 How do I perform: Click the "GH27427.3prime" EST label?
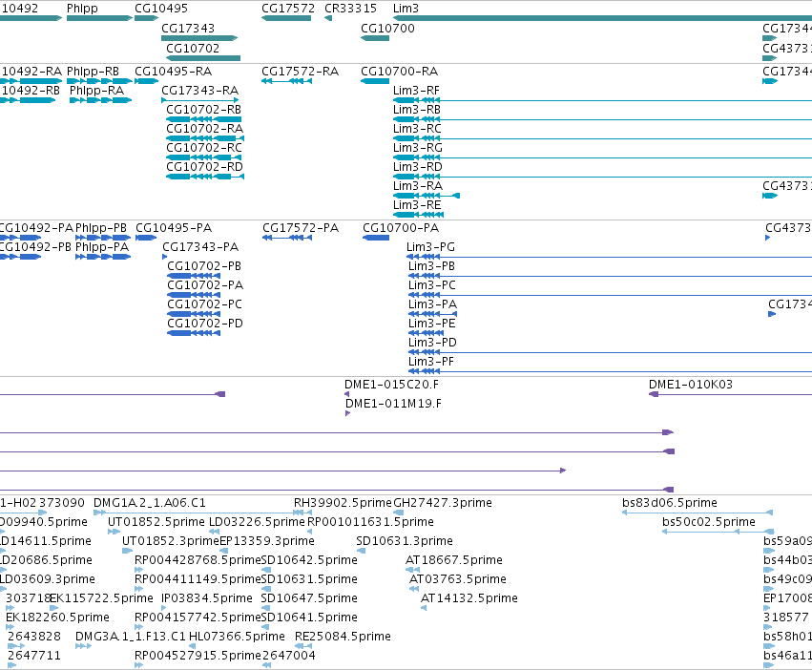443,503
